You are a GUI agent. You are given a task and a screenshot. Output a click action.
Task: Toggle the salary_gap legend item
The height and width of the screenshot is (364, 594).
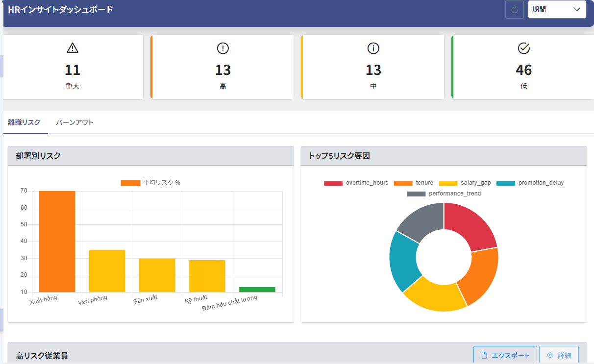pyautogui.click(x=465, y=183)
